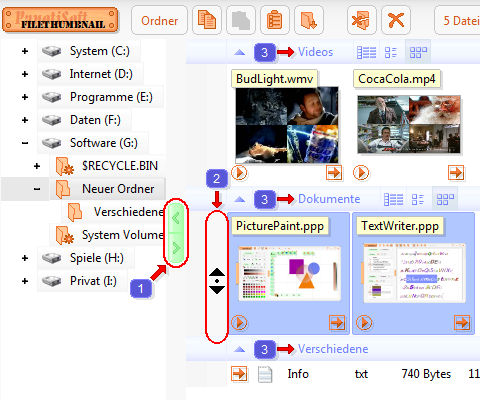The width and height of the screenshot is (480, 400).
Task: Click the play icon under PicturePaint.ppp
Action: tap(239, 323)
